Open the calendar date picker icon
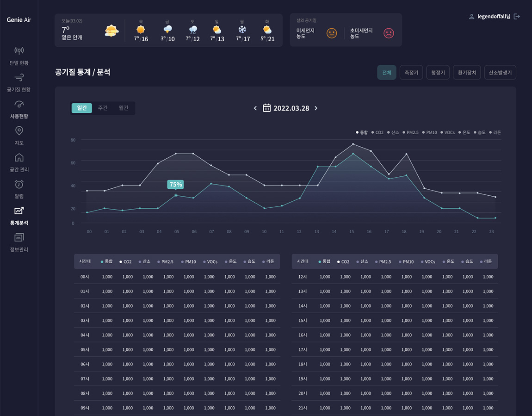Screen dimensions: 532x416 (267, 108)
